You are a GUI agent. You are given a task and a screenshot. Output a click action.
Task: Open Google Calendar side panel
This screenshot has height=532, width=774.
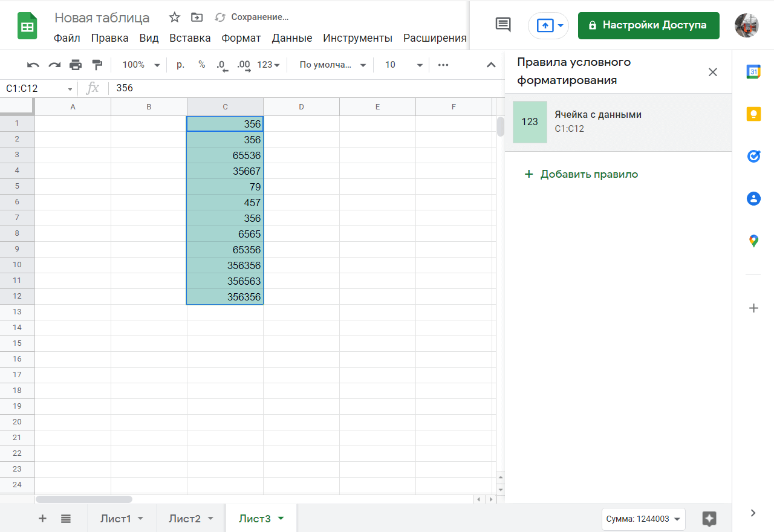753,71
